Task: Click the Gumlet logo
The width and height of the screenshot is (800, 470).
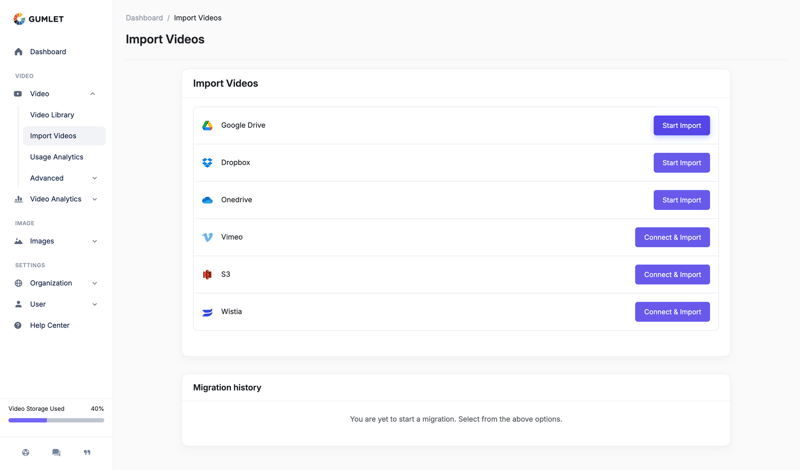Action: pyautogui.click(x=38, y=19)
